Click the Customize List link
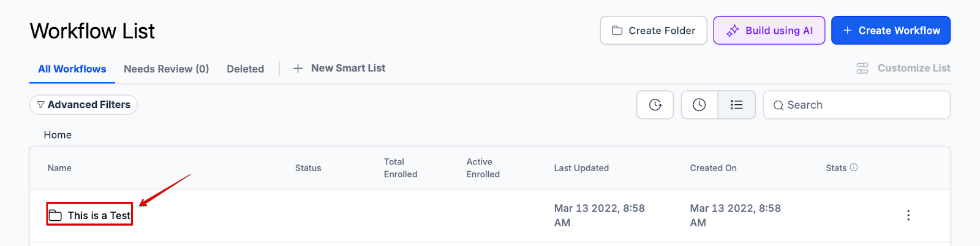This screenshot has height=246, width=980. pyautogui.click(x=903, y=68)
